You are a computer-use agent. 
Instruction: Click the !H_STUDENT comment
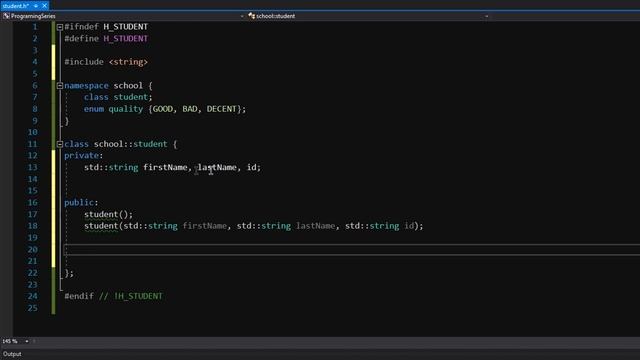tap(138, 296)
